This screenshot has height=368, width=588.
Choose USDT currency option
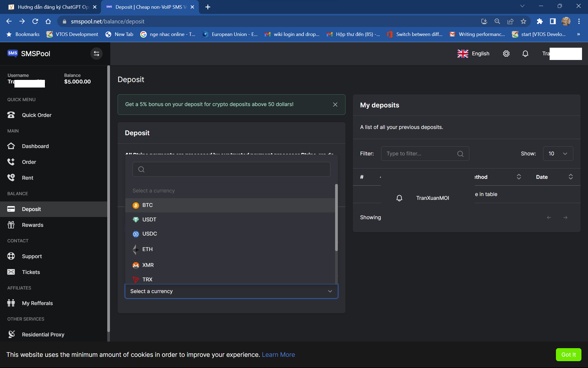(149, 219)
